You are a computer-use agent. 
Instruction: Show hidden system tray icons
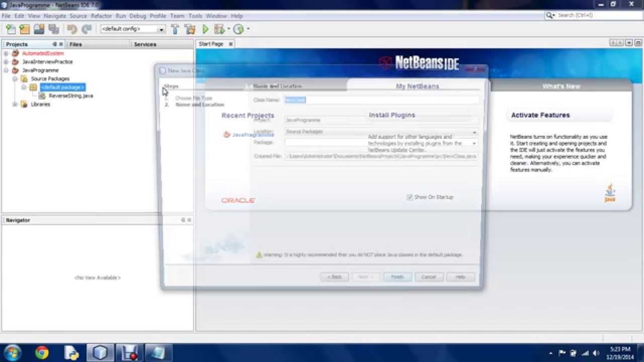(551, 353)
